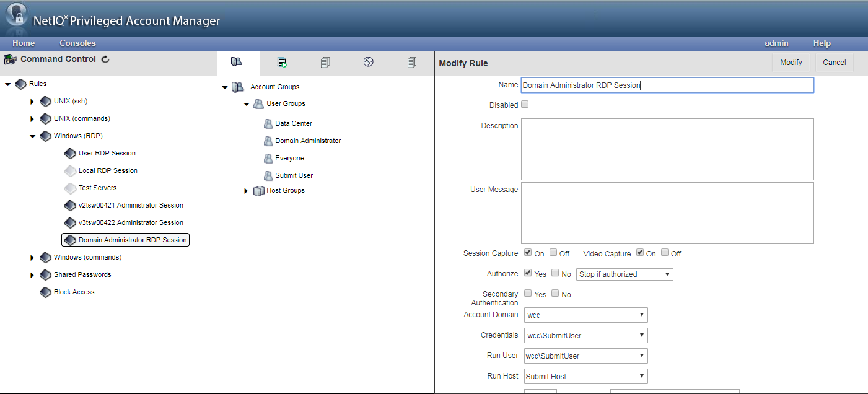
Task: Open the last tab with document icon
Action: (412, 62)
